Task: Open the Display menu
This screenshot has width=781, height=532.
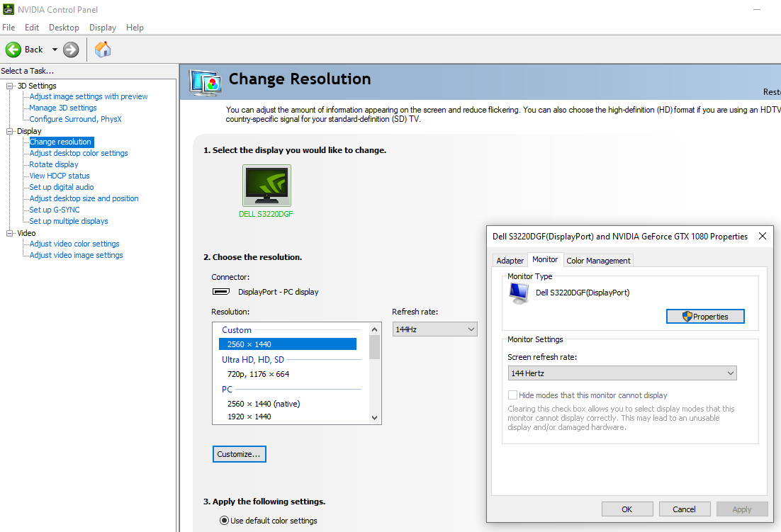Action: pos(103,28)
